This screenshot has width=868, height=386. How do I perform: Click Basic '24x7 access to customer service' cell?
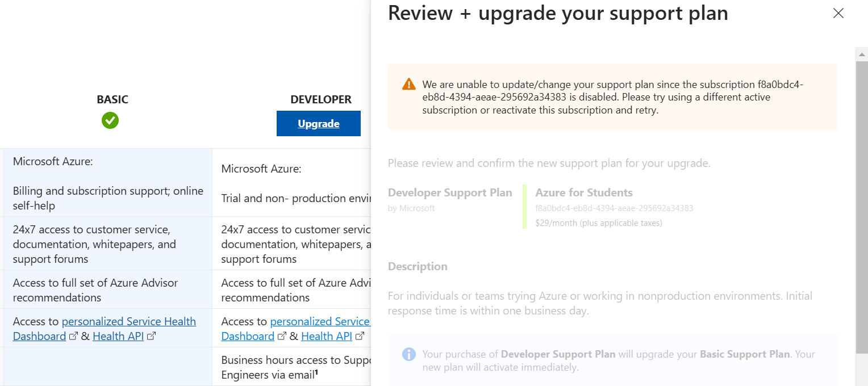(x=108, y=244)
